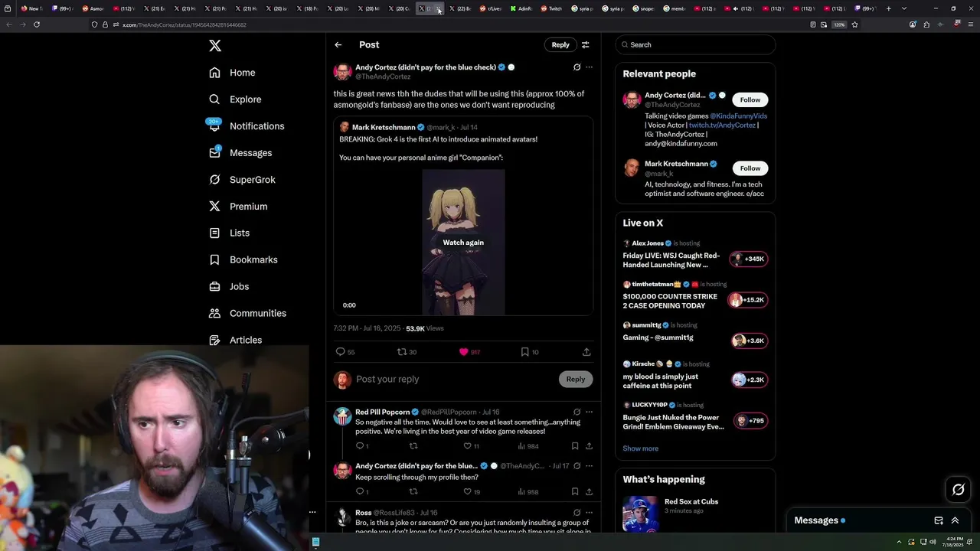Click Grok icon on Andy Cortez post
Screen dimensions: 980x551
(577, 67)
